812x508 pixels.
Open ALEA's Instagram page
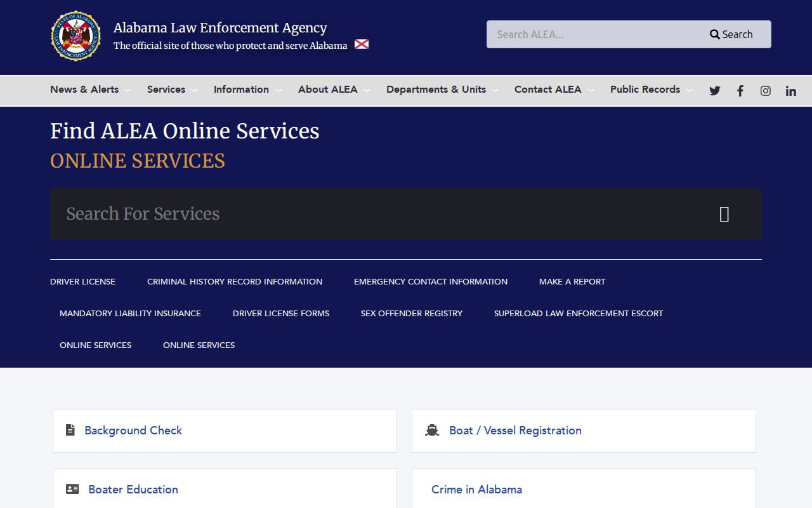coord(766,91)
